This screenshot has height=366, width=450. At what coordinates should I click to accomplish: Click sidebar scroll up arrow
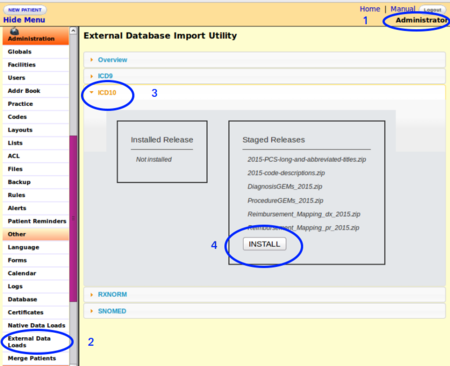pos(73,31)
